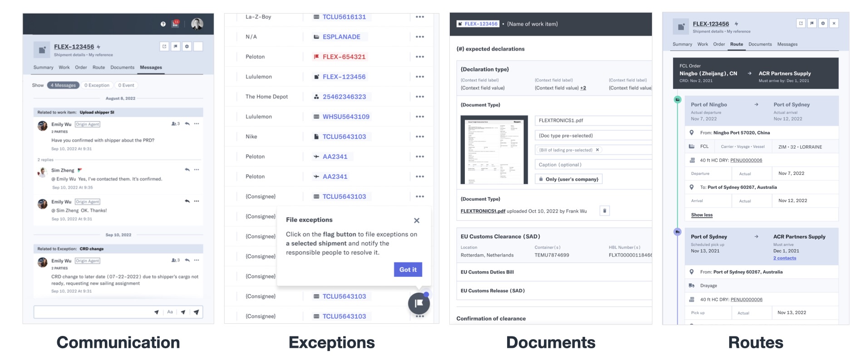Viewport: 868px width, 360px height.
Task: Open Summary tab in Communication panel
Action: pyautogui.click(x=43, y=67)
